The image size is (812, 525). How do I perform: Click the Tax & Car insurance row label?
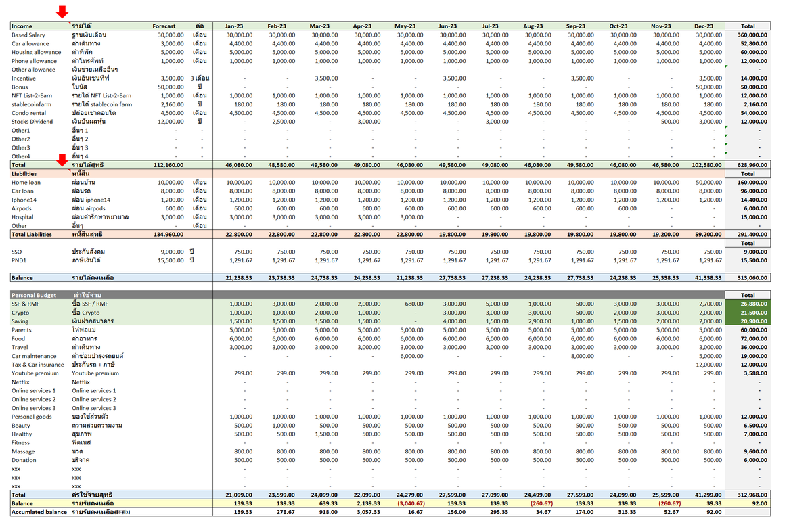point(37,365)
